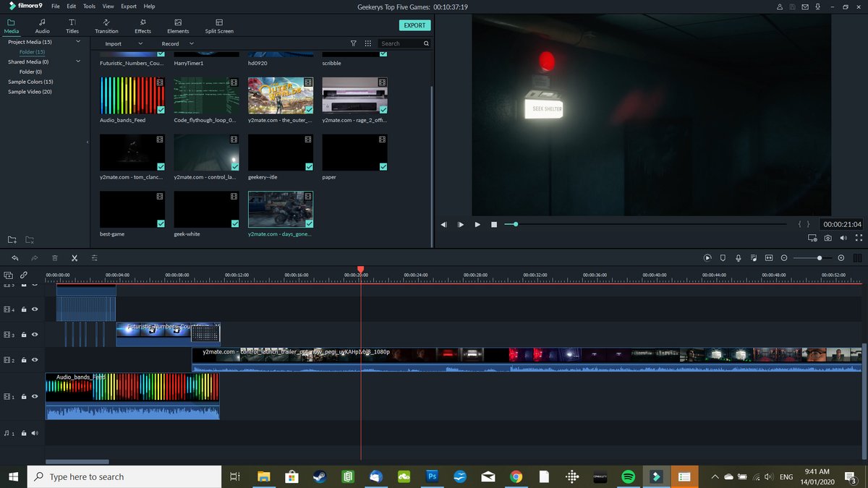Play the preview video
The height and width of the screenshot is (488, 868).
[477, 225]
